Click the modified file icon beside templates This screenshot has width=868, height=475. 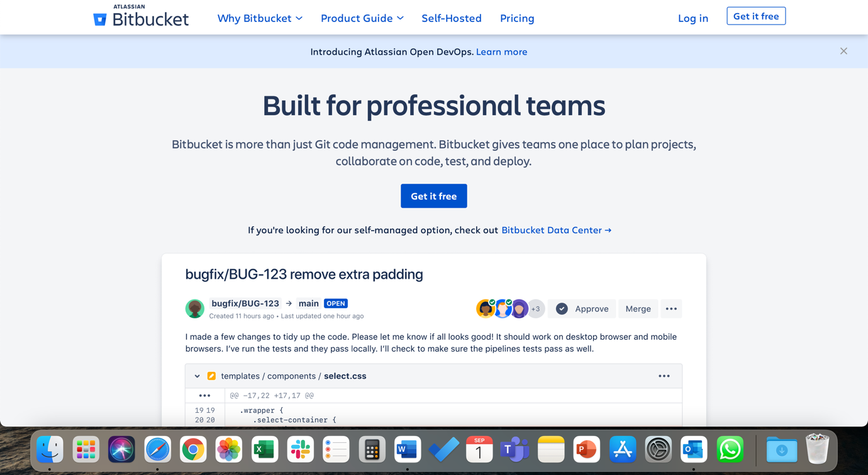point(212,376)
